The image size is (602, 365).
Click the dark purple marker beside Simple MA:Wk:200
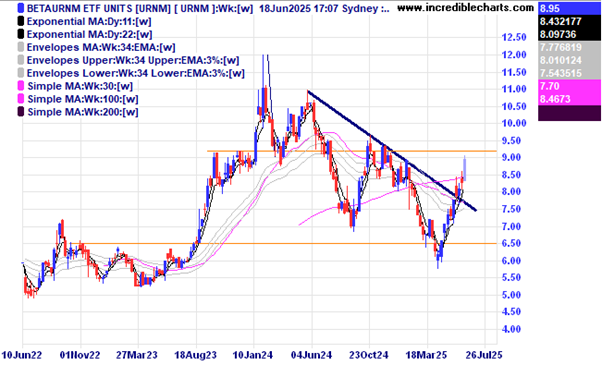21,112
